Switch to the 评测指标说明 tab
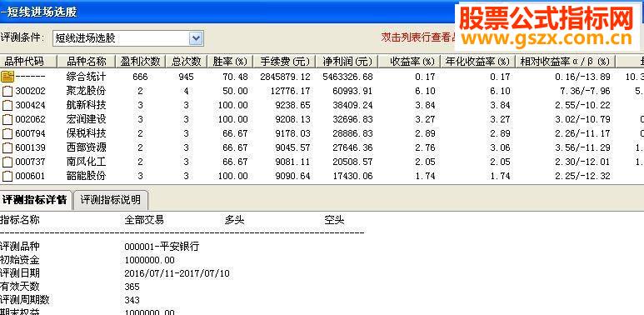 point(111,200)
